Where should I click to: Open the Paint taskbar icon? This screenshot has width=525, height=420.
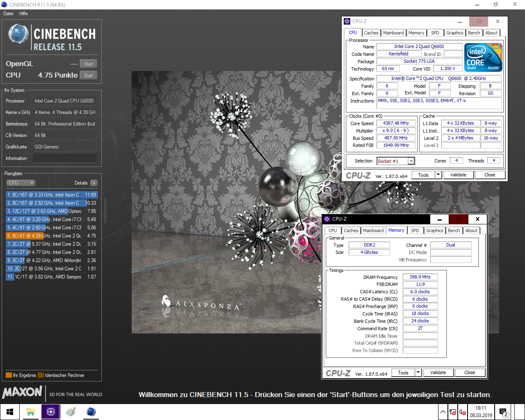(71, 412)
